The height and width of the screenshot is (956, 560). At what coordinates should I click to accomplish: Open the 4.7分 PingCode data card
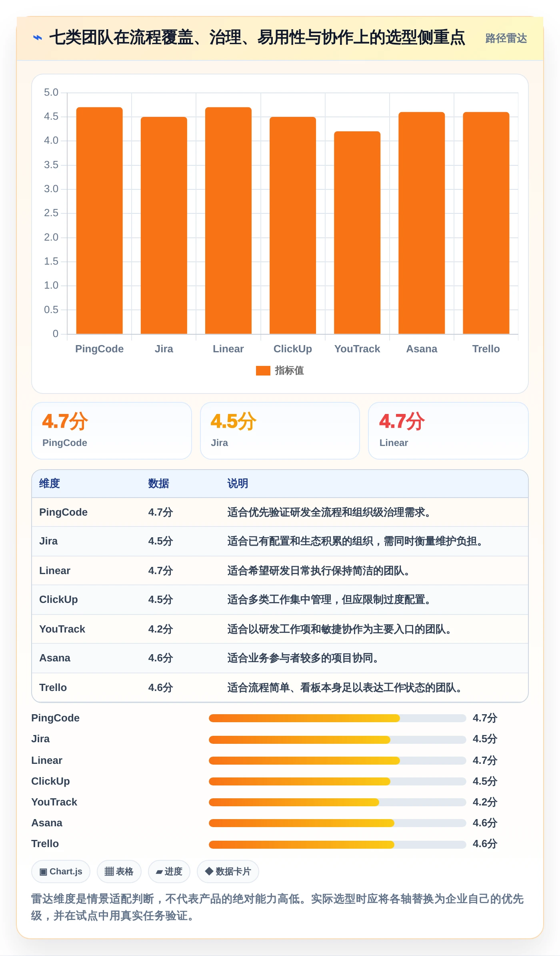(x=112, y=431)
